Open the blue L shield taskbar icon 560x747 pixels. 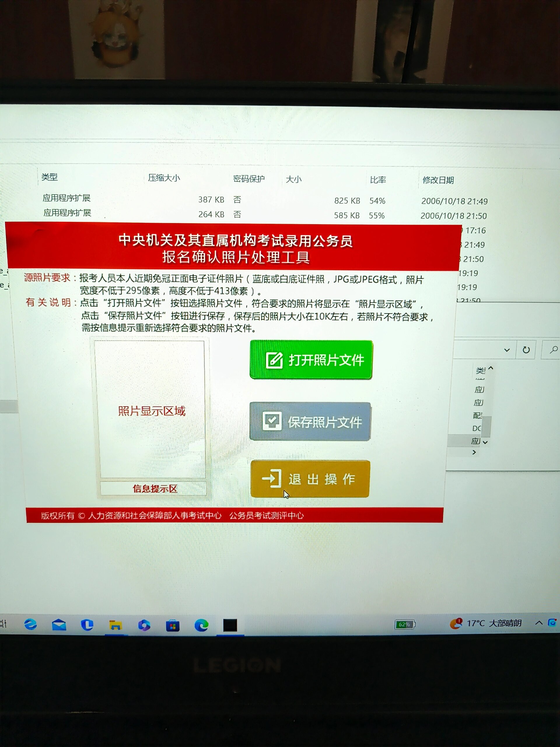tap(87, 625)
